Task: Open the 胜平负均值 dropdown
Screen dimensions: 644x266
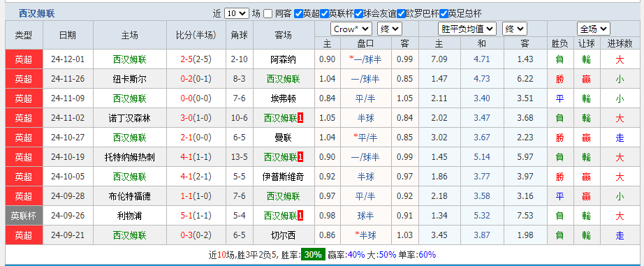Action: click(x=467, y=29)
